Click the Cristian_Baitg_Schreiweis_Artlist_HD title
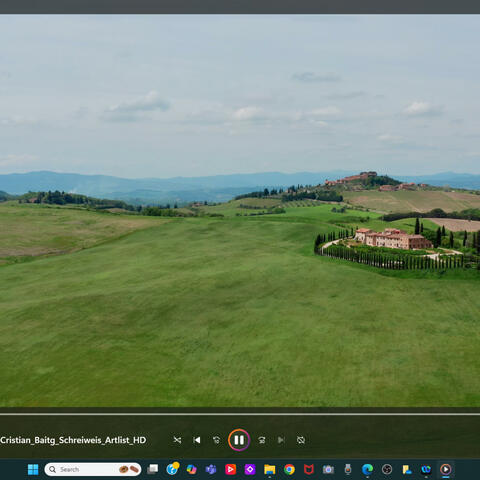This screenshot has width=480, height=480. tap(73, 440)
